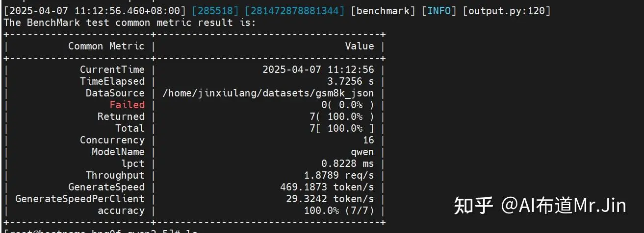This screenshot has width=644, height=233.
Task: Click the GenerateSpeedPerClient metric label
Action: 80,199
